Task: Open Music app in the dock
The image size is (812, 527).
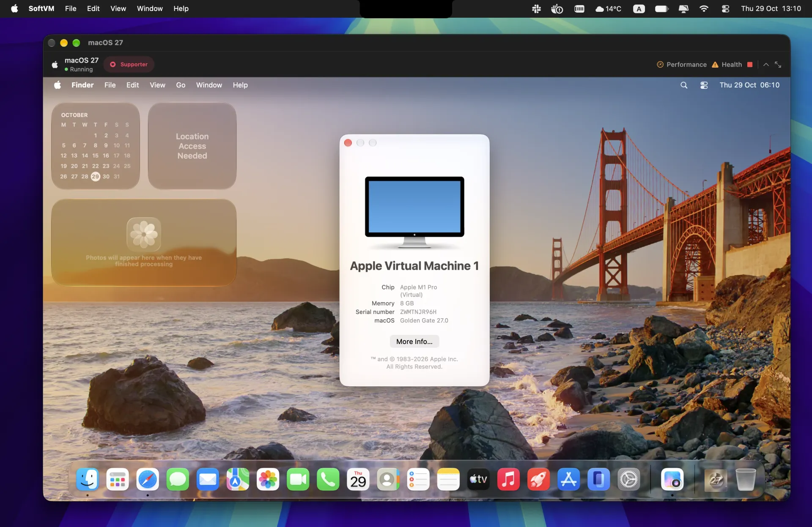Action: [x=508, y=479]
